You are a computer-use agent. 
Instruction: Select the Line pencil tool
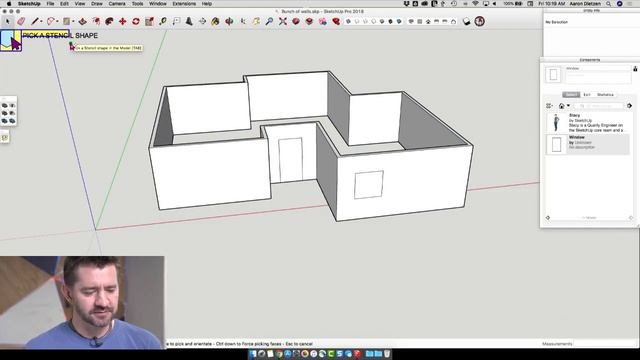(35, 21)
